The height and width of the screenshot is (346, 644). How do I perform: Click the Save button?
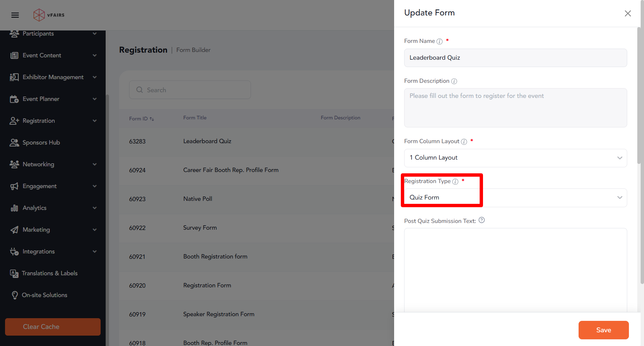tap(603, 330)
